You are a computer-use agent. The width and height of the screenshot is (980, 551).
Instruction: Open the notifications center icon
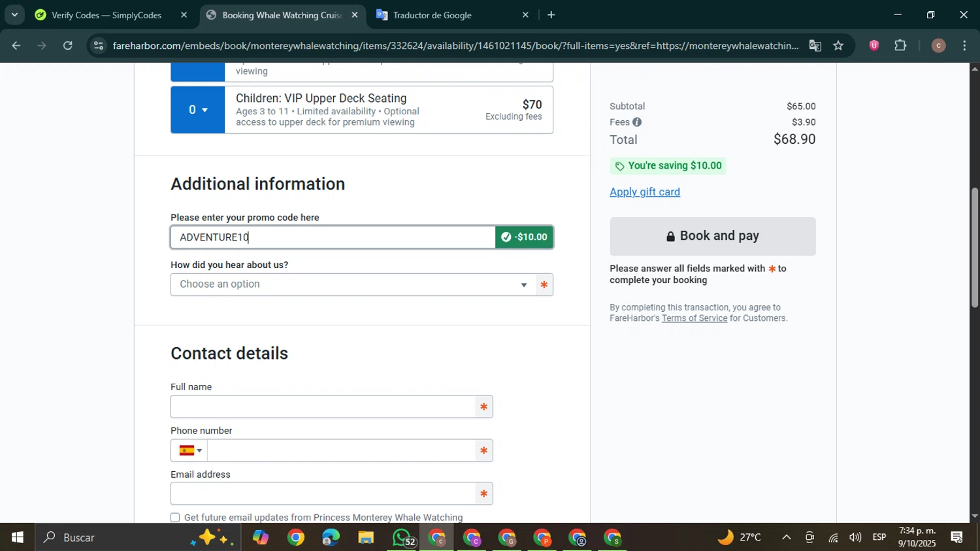pyautogui.click(x=957, y=537)
